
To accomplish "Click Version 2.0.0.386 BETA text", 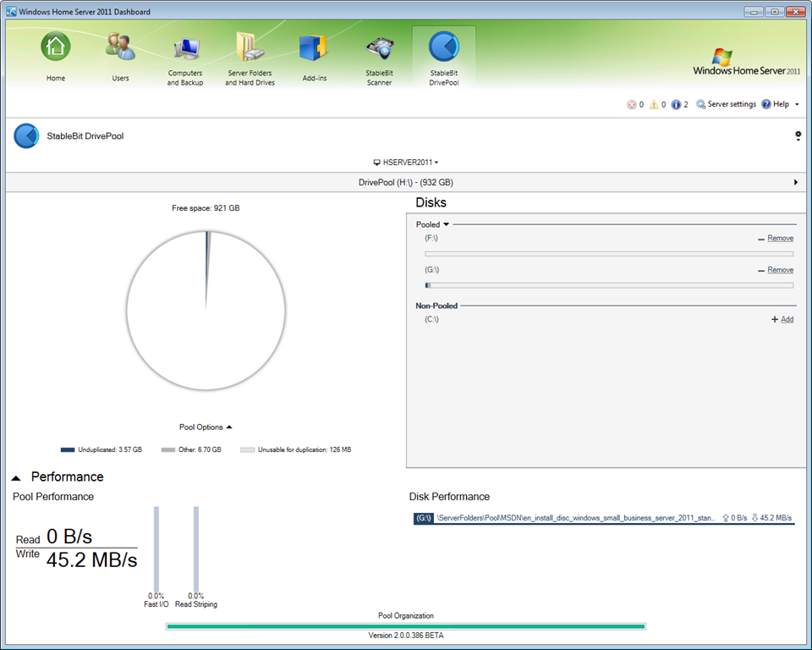I will pyautogui.click(x=406, y=636).
